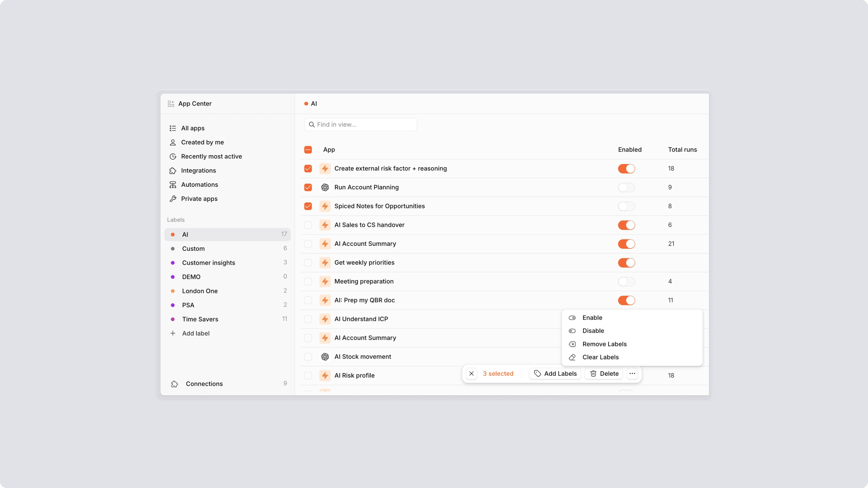Open Integrations via the puzzle icon
Viewport: 868px width, 488px height.
click(173, 171)
